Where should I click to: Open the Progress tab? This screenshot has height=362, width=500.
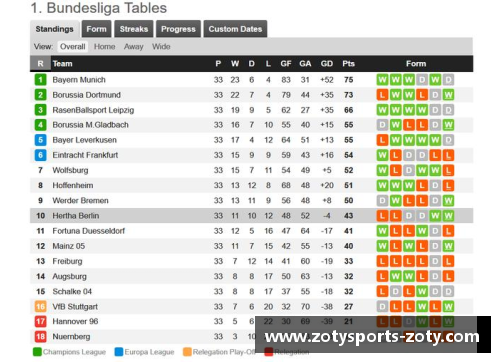pos(178,29)
